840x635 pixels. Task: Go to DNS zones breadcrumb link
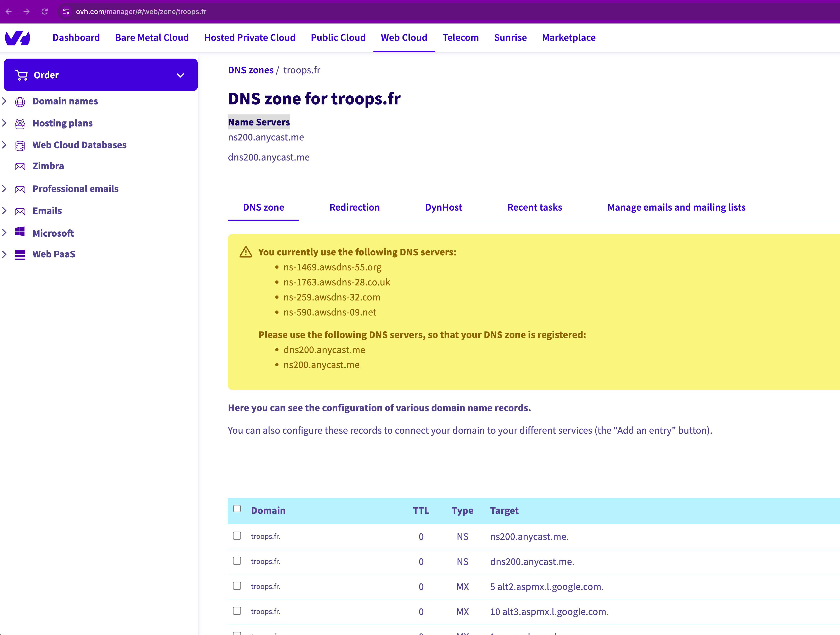pos(250,70)
